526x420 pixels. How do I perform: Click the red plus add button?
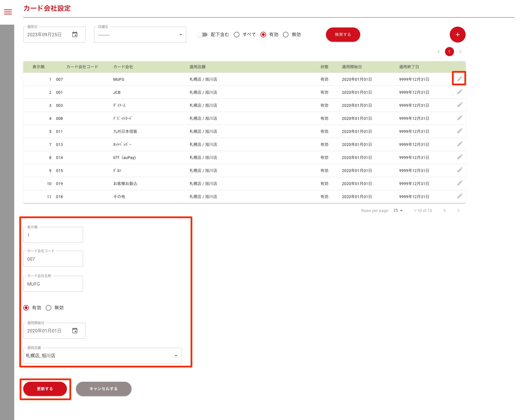pyautogui.click(x=457, y=35)
